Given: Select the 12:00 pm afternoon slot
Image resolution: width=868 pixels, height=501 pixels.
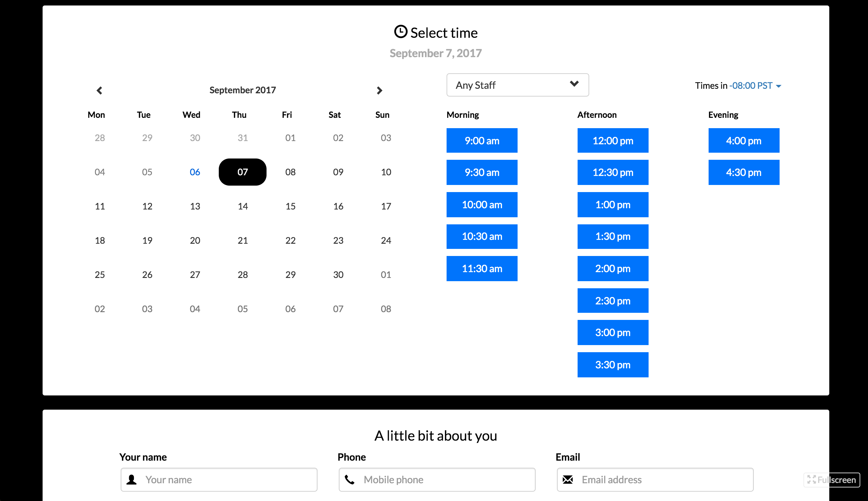Looking at the screenshot, I should tap(612, 141).
